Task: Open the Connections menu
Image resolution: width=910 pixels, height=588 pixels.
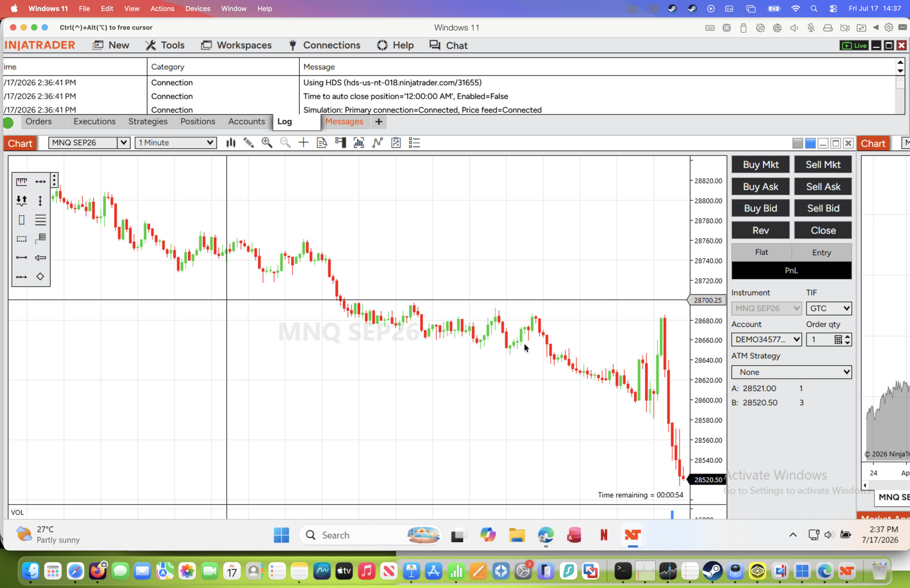Action: pos(324,45)
